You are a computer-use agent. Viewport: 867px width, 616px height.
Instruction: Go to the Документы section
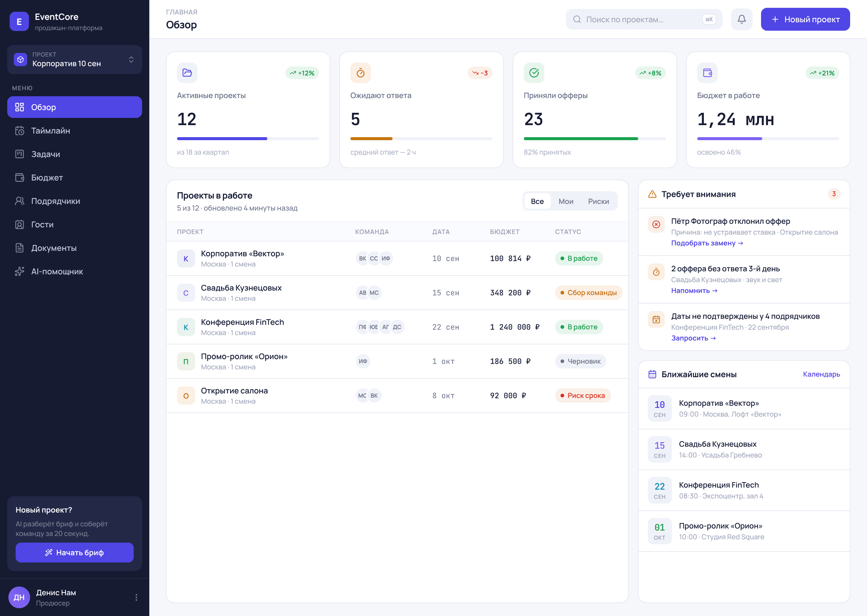click(x=75, y=248)
